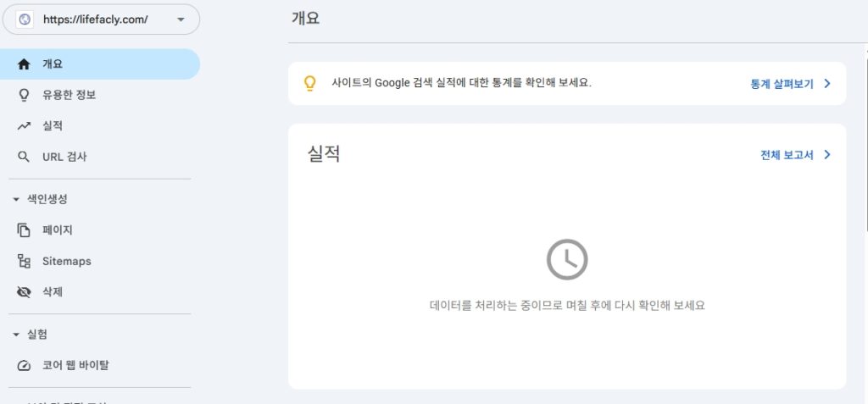The image size is (868, 404).
Task: Click the magnifier icon beside URL 검사
Action: click(23, 158)
